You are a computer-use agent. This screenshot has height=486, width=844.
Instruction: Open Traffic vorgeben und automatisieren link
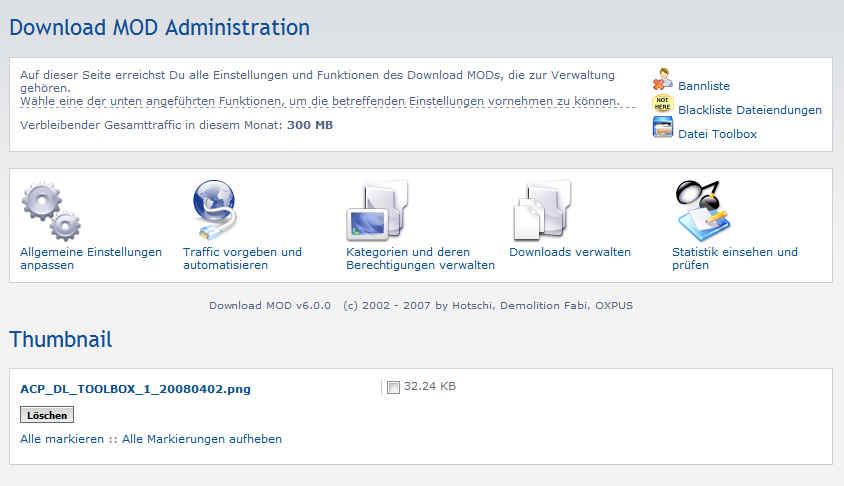point(242,258)
